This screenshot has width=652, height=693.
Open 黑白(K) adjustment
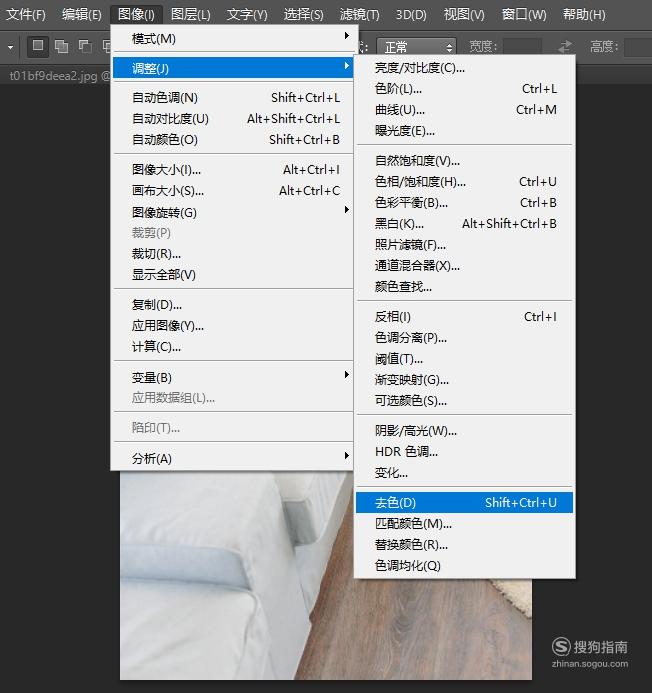pos(464,224)
